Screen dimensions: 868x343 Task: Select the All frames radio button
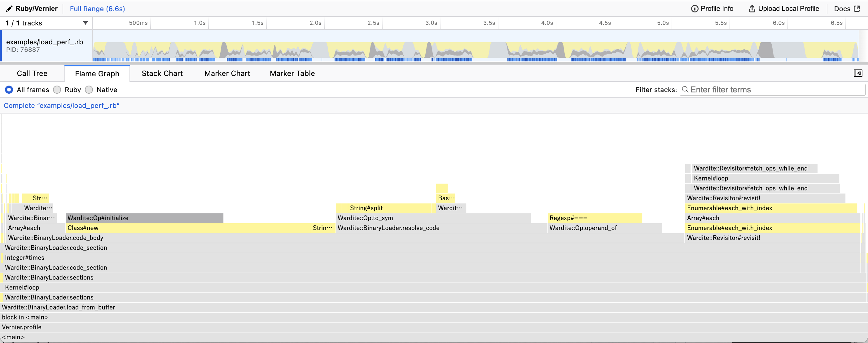tap(9, 90)
